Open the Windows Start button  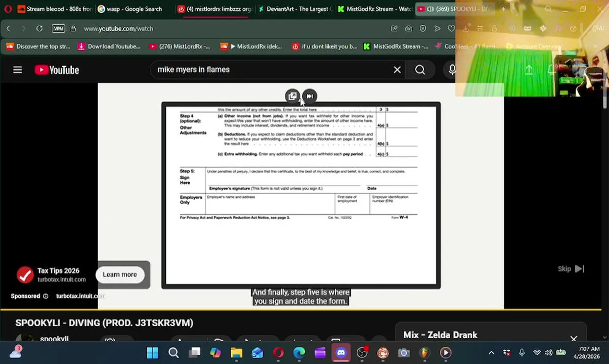[152, 353]
